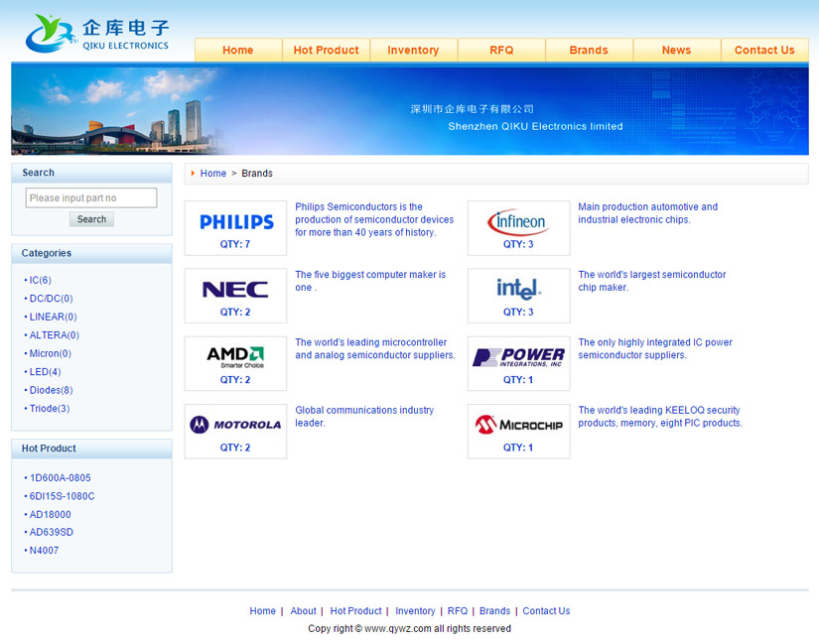Open the Philips brand logo
Image resolution: width=819 pixels, height=644 pixels.
pyautogui.click(x=236, y=221)
